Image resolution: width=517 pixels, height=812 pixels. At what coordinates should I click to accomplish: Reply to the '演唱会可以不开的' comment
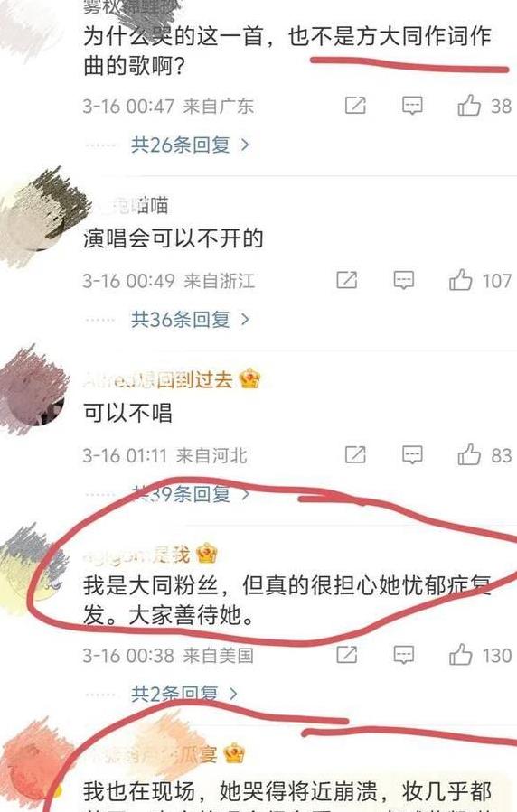point(403,280)
